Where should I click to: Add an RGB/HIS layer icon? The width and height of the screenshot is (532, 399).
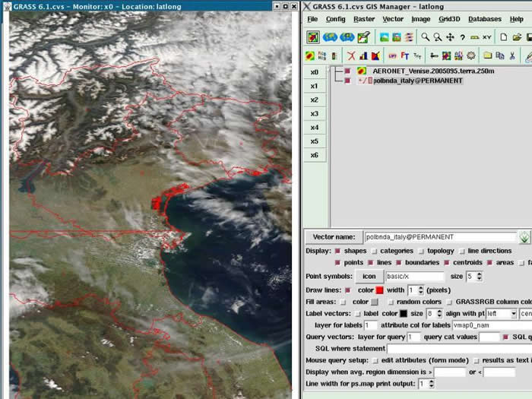pyautogui.click(x=322, y=55)
